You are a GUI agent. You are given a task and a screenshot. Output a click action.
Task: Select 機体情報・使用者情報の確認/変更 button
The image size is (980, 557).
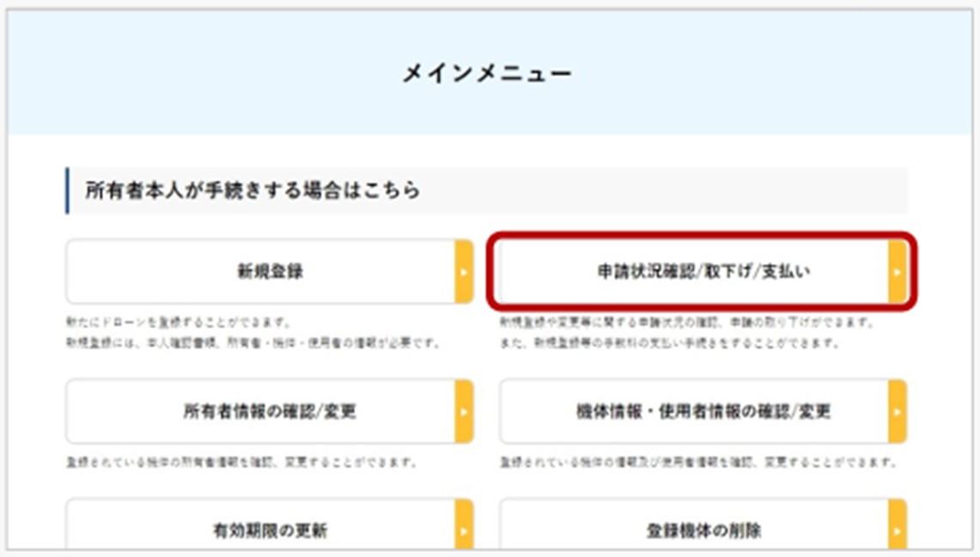point(692,412)
